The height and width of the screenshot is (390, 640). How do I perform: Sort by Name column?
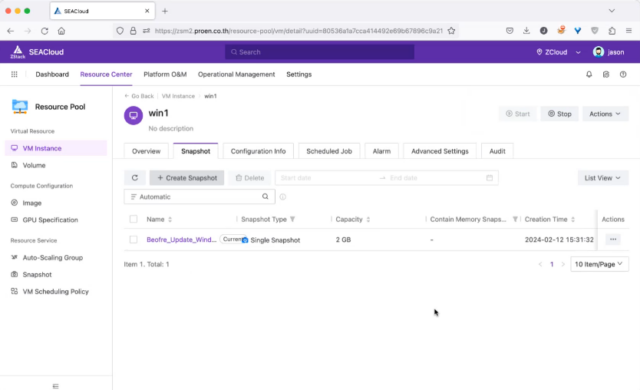coord(170,219)
